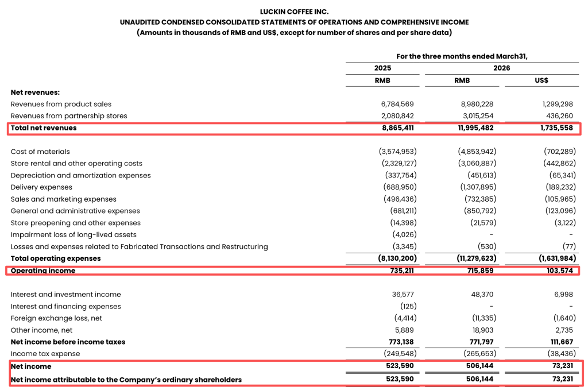Click the Sales and marketing expenses label
The image size is (588, 390).
[x=63, y=199]
